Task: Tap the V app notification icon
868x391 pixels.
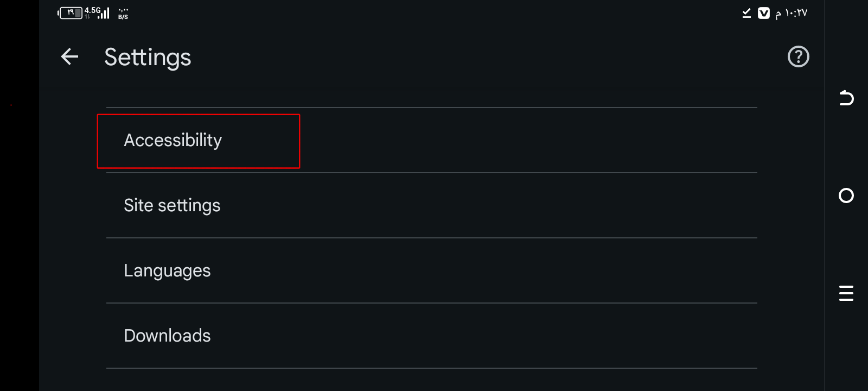Action: (763, 13)
